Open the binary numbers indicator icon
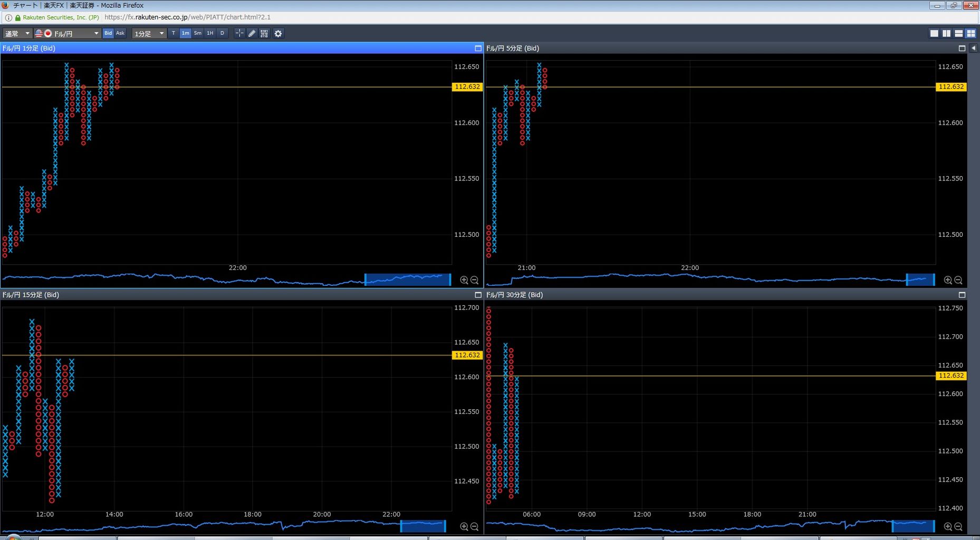 tap(264, 33)
